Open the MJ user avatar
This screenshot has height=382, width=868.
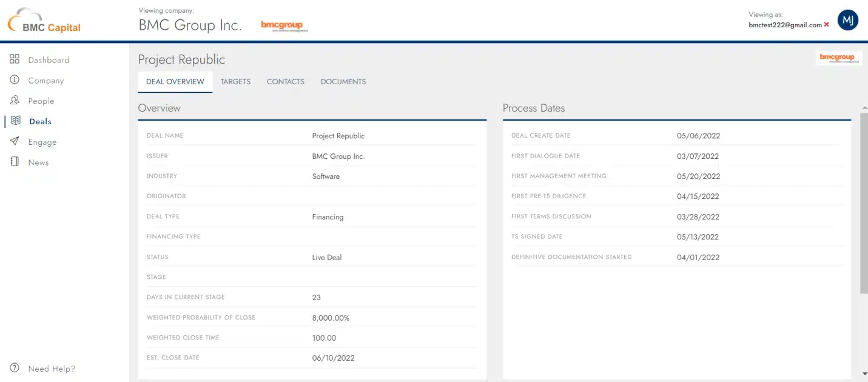tap(848, 20)
